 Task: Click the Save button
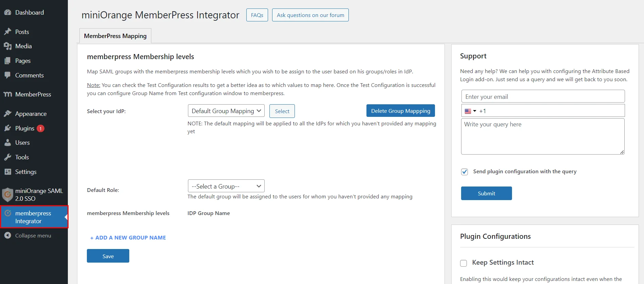[x=108, y=256]
